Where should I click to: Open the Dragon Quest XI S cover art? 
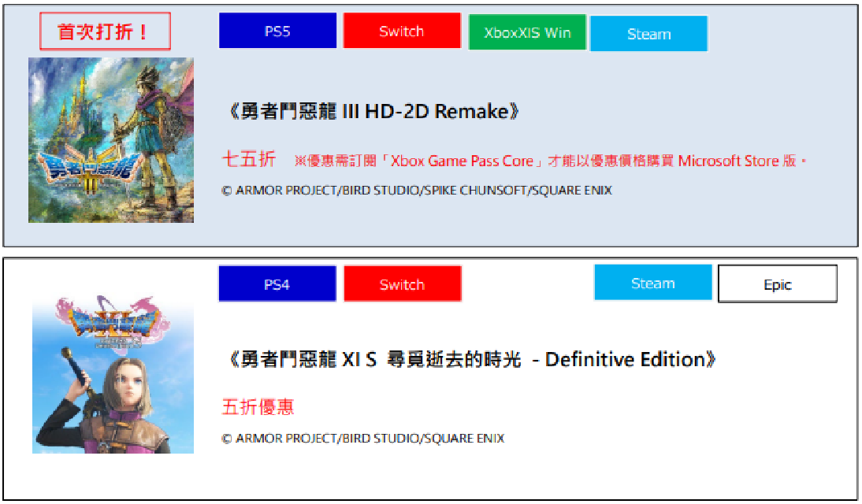click(113, 374)
